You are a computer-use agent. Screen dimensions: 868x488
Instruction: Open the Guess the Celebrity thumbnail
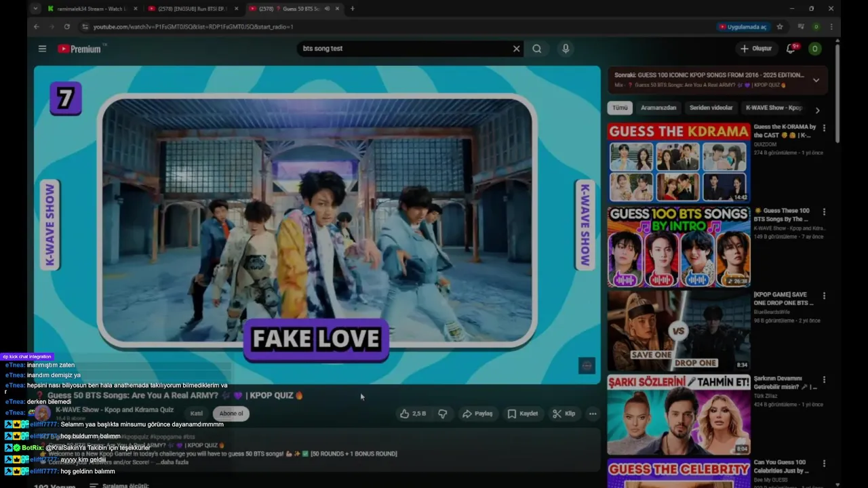tap(679, 473)
